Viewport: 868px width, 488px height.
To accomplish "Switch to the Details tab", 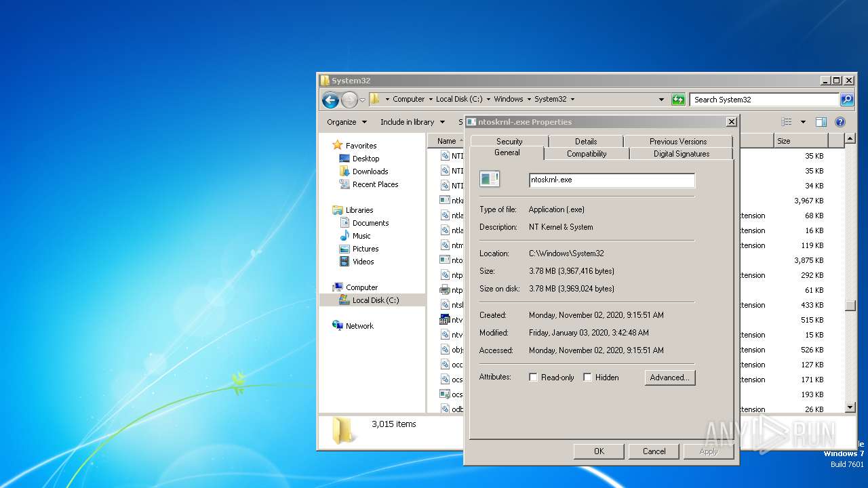I will tap(586, 142).
